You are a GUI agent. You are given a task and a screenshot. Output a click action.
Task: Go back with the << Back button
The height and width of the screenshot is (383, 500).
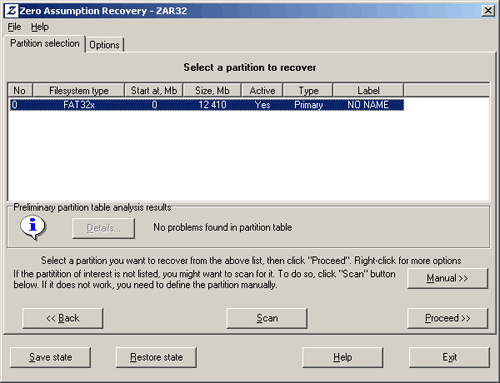point(63,318)
